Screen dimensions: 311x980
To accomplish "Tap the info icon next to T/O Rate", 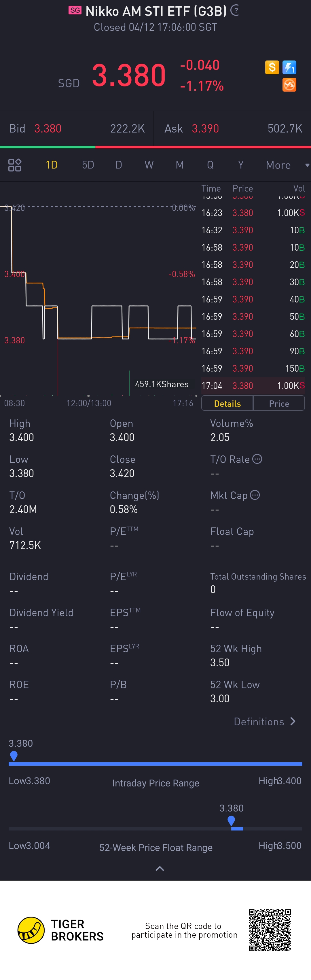I will point(257,459).
